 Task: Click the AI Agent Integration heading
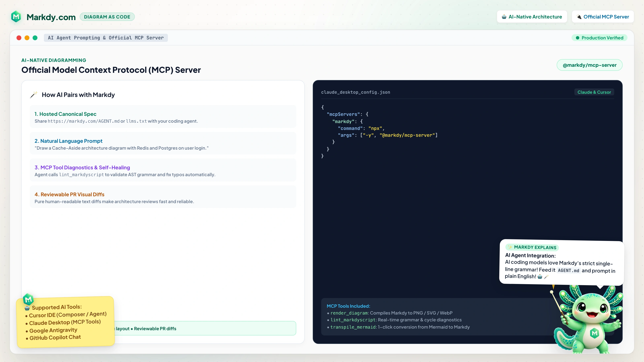(x=530, y=255)
